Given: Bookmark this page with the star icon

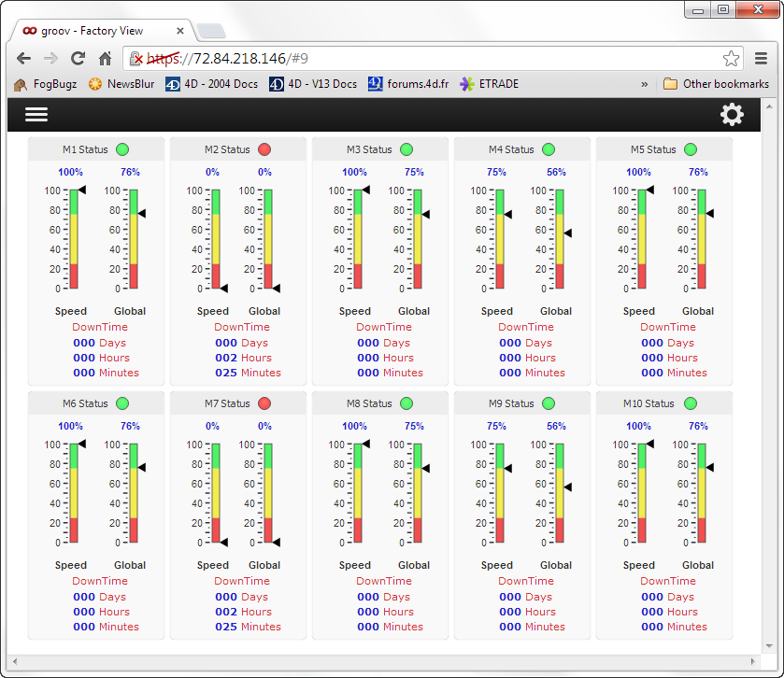Looking at the screenshot, I should (731, 59).
